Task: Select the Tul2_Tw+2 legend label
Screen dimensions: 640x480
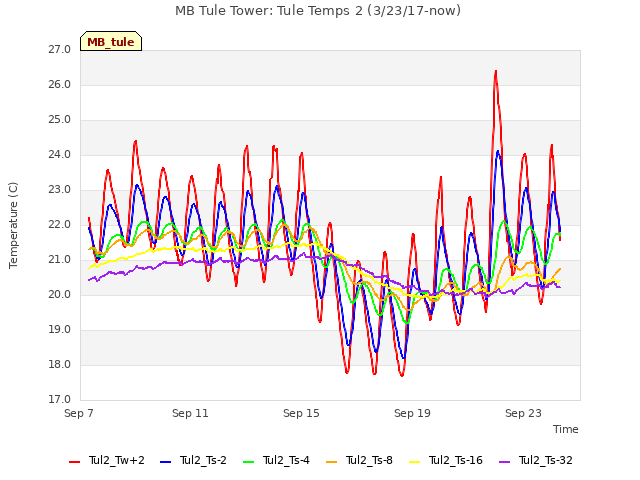Action: coord(117,460)
